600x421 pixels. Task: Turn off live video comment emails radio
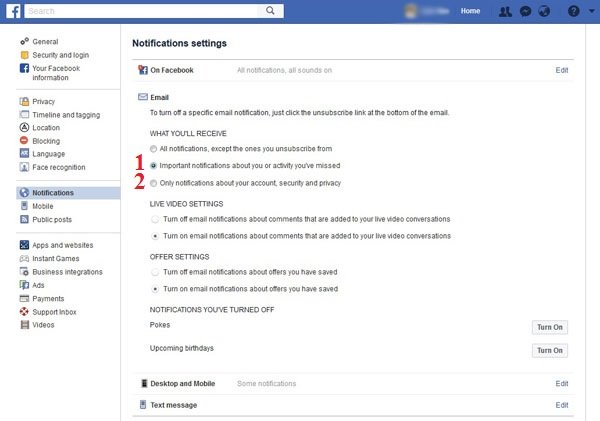coord(155,219)
